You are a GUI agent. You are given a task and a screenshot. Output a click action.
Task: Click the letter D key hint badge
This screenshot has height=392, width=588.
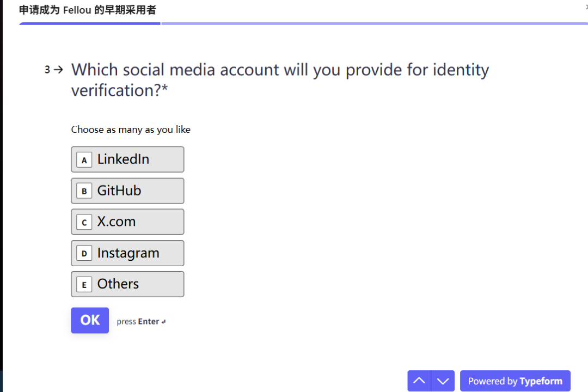coord(84,254)
